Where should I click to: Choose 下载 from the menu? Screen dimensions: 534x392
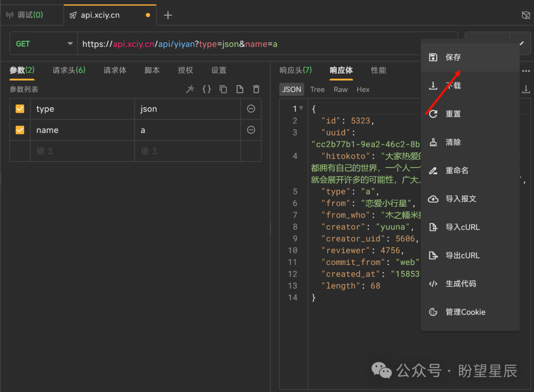coord(470,86)
